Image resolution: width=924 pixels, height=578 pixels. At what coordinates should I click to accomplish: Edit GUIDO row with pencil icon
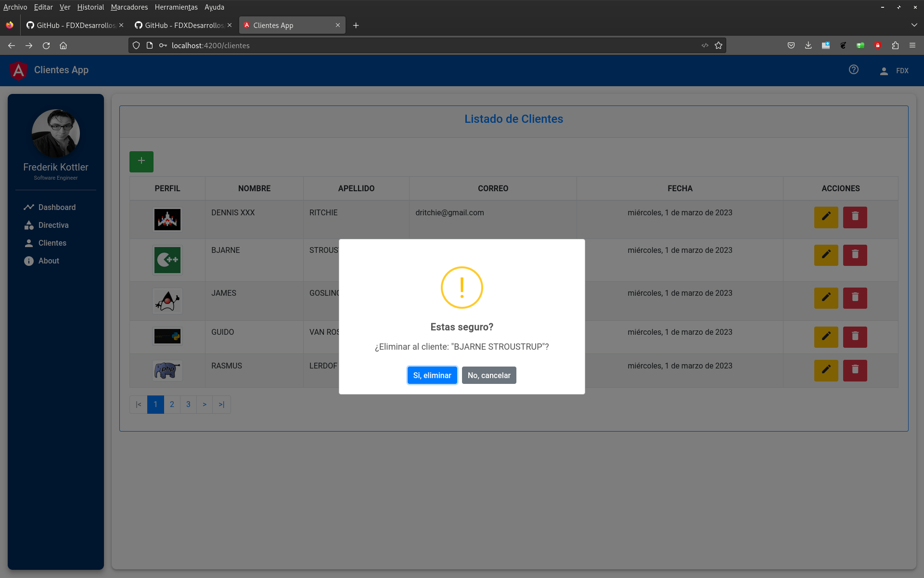826,337
